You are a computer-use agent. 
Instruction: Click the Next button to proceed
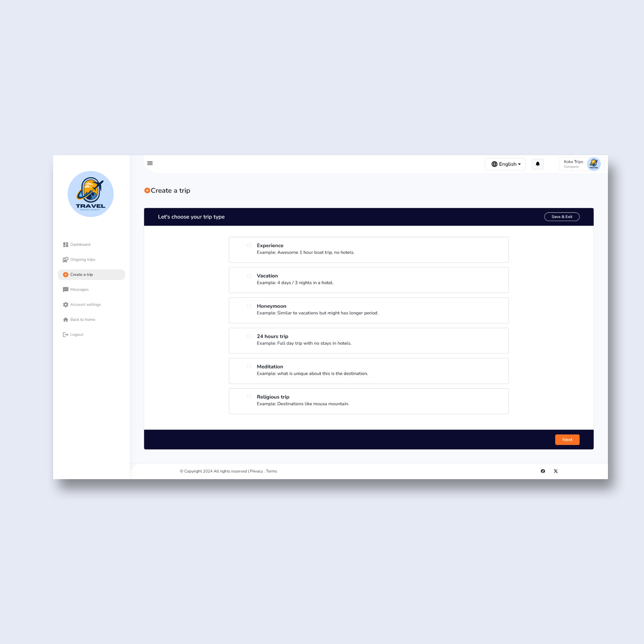pyautogui.click(x=567, y=439)
